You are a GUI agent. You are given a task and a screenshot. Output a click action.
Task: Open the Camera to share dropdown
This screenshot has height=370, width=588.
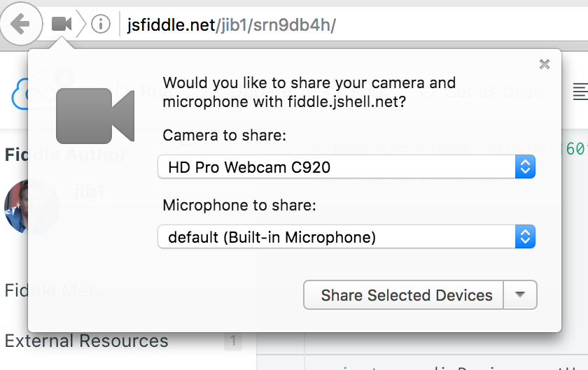click(346, 167)
